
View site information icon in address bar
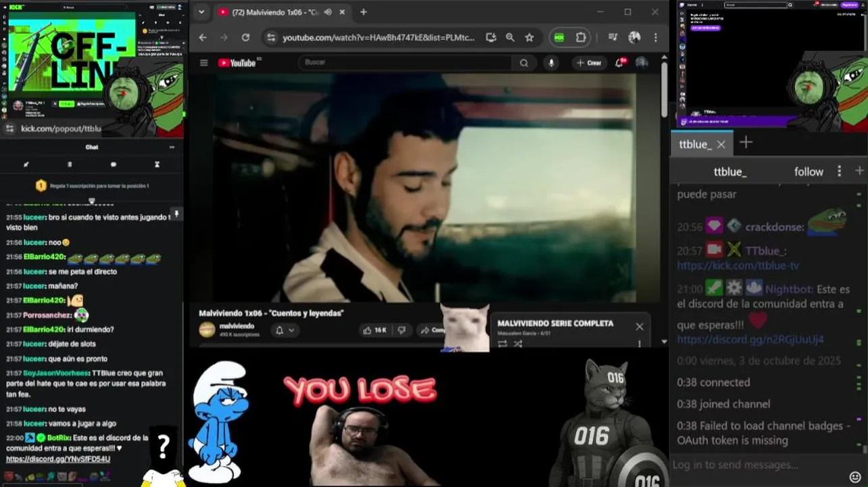click(270, 38)
